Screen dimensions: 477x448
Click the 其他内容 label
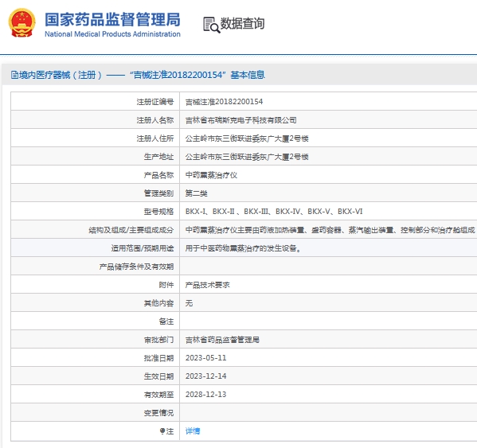[158, 303]
